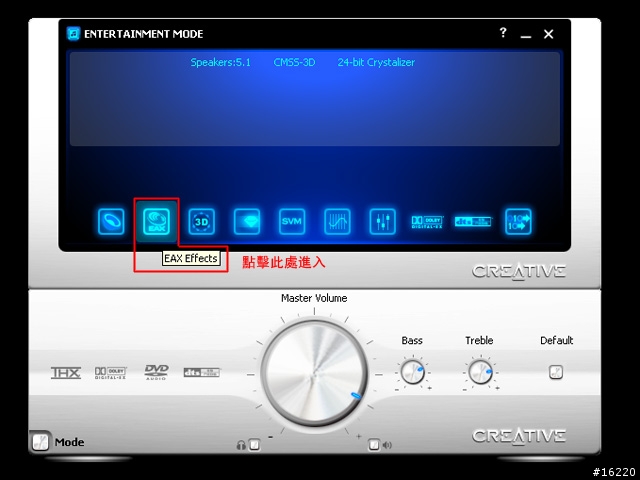Click the Bass knob
This screenshot has height=480, width=640.
click(x=412, y=372)
